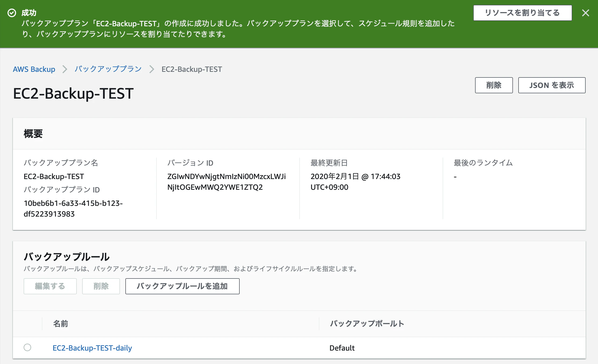Viewport: 598px width, 364px height.
Task: Delete the backup plan via top 削除 button
Action: [x=494, y=85]
